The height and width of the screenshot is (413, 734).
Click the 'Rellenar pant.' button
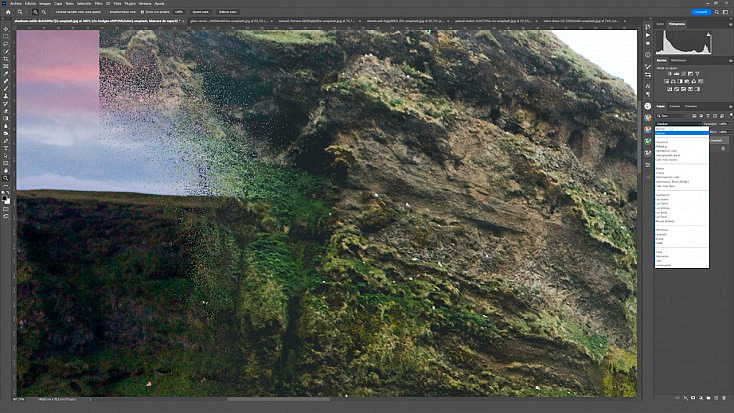(x=228, y=12)
